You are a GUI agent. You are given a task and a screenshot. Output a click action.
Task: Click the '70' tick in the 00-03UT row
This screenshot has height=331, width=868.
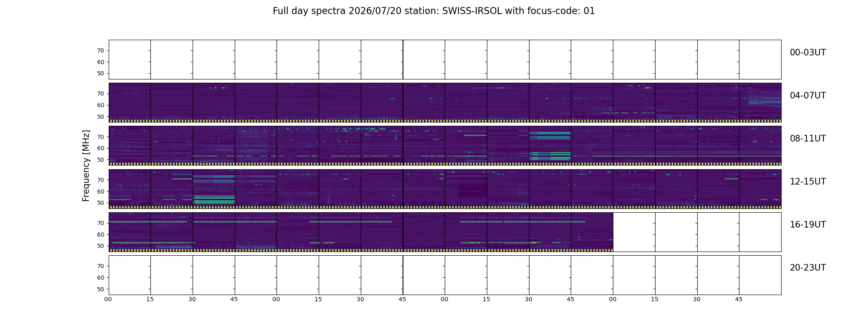click(x=100, y=51)
